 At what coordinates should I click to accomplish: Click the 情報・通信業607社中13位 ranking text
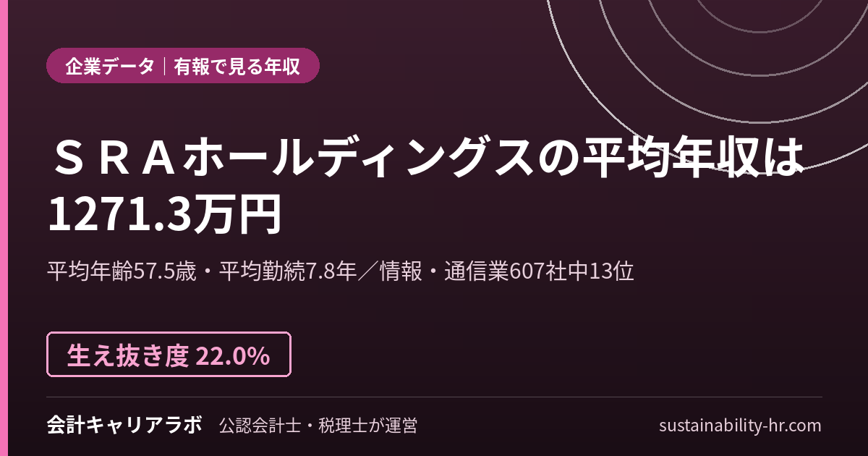pos(507,271)
